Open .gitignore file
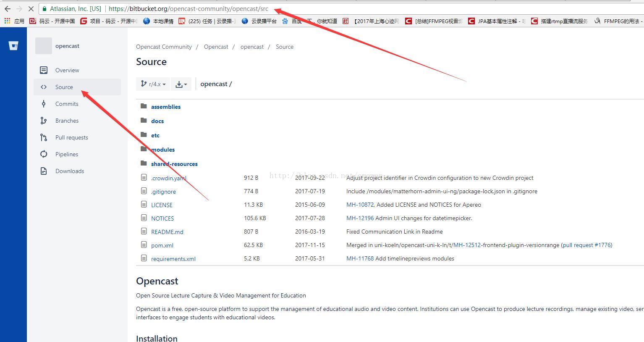This screenshot has height=342, width=644. (x=163, y=192)
